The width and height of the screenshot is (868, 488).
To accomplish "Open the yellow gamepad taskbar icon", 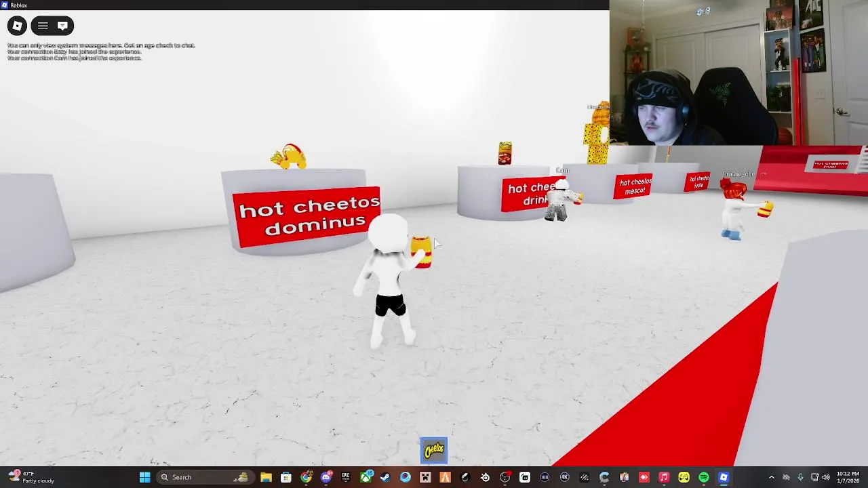I will [x=684, y=477].
